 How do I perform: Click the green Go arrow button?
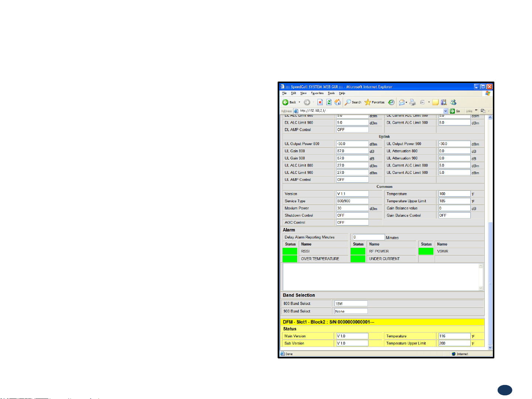452,111
